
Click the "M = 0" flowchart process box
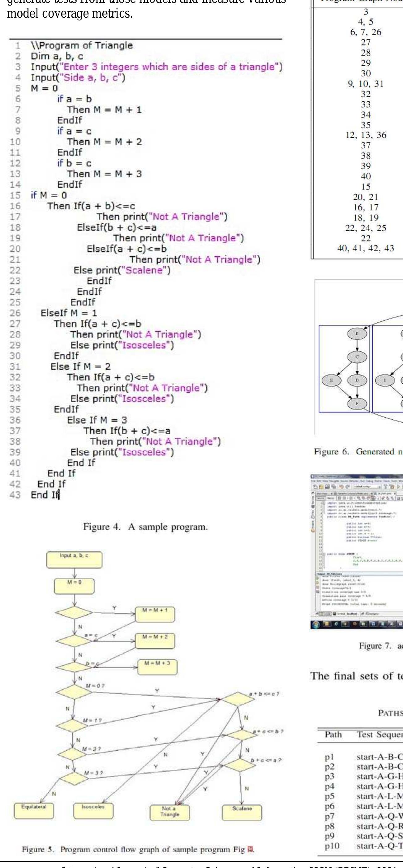74,586
